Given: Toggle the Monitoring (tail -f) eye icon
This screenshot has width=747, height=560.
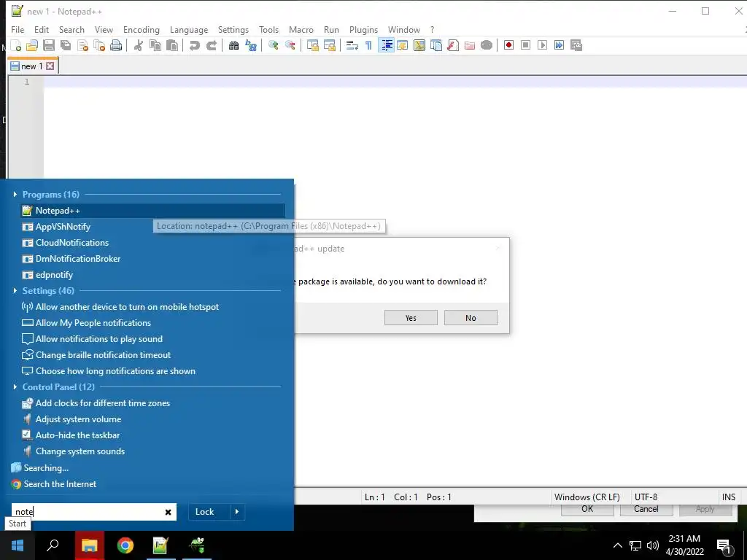Looking at the screenshot, I should pos(487,45).
